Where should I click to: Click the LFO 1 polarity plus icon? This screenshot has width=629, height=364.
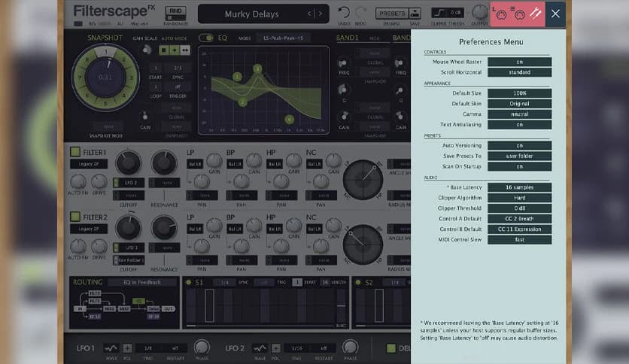click(x=127, y=347)
